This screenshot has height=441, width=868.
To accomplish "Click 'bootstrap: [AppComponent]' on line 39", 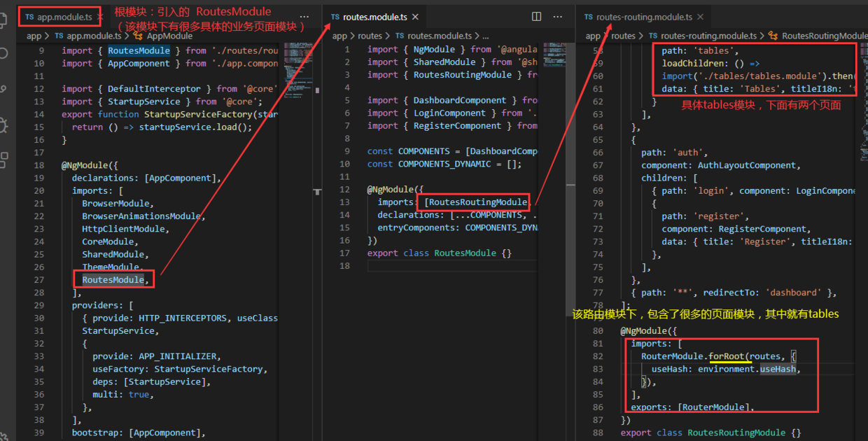I will 139,433.
